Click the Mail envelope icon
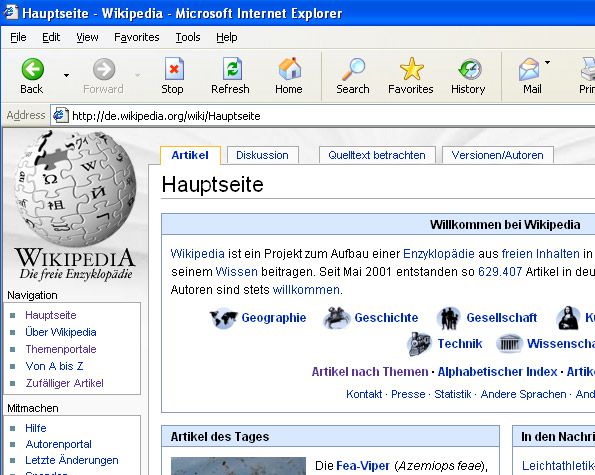 pyautogui.click(x=529, y=69)
